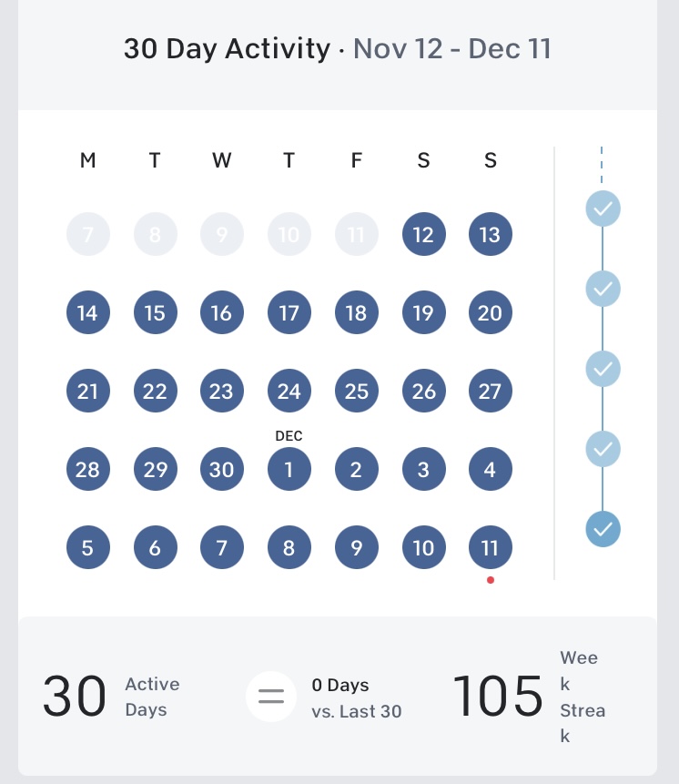
Task: Tap the faded day 10 circle
Action: point(289,235)
